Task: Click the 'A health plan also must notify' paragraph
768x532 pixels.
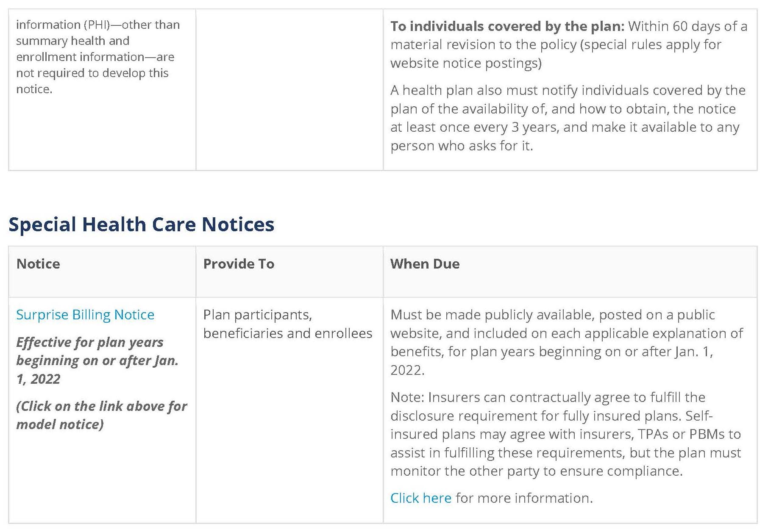Action: [568, 118]
